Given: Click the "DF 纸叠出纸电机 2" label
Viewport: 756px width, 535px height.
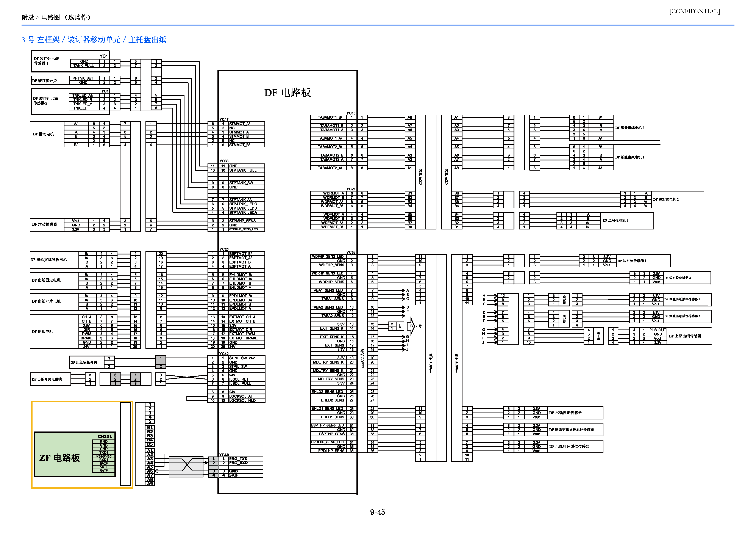Looking at the screenshot, I should [x=630, y=127].
